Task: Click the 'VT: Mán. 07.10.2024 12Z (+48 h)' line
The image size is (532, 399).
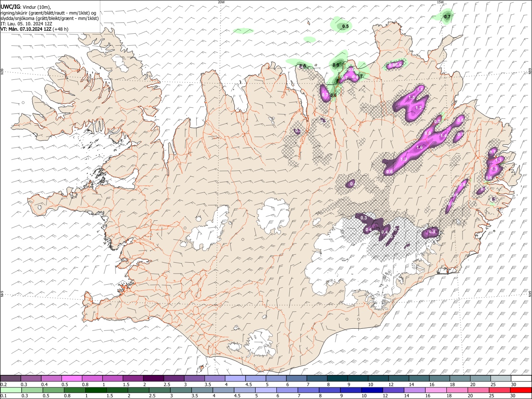Action: point(34,29)
